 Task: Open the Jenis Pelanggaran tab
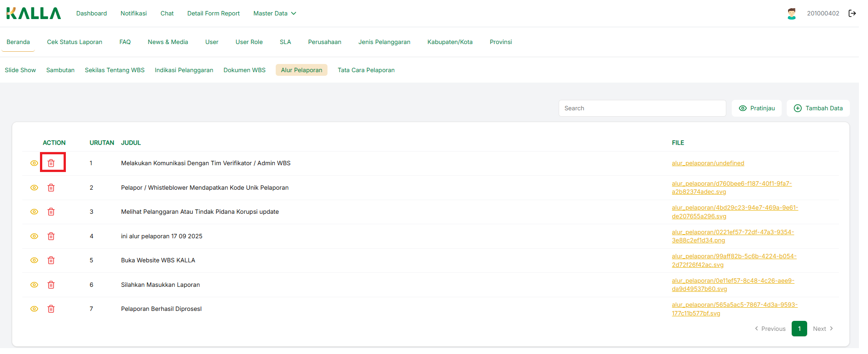tap(384, 42)
